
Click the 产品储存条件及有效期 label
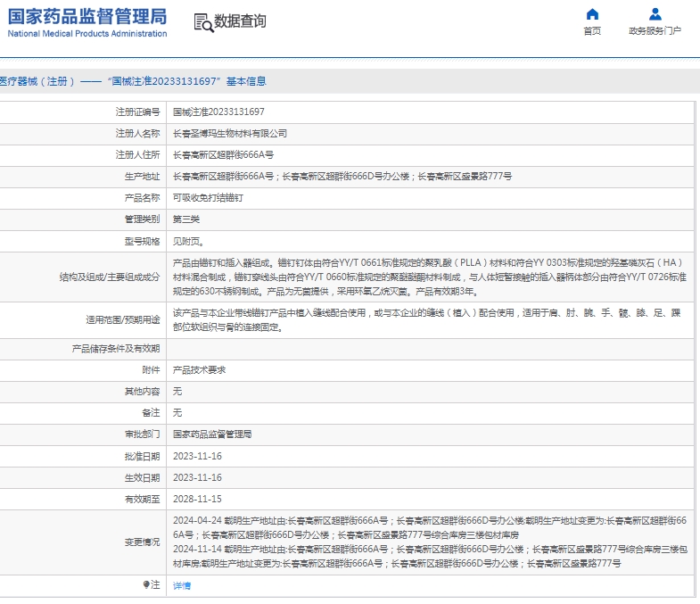116,349
